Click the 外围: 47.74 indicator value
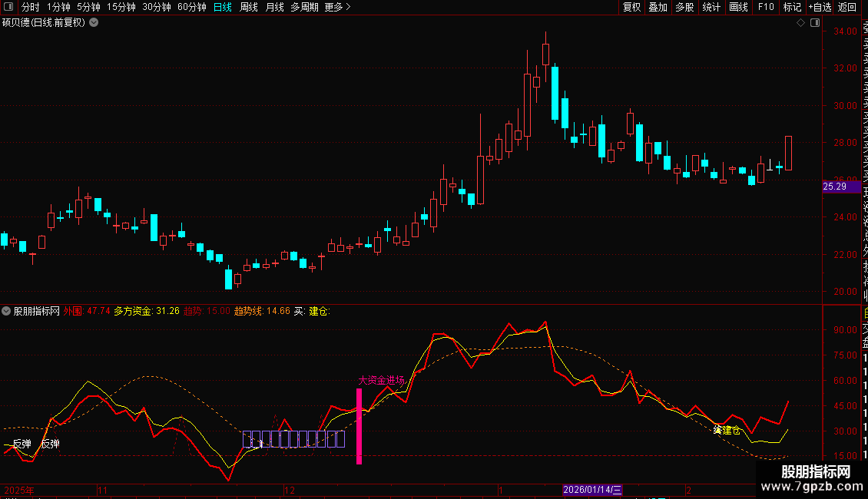868x499 pixels. tap(86, 312)
